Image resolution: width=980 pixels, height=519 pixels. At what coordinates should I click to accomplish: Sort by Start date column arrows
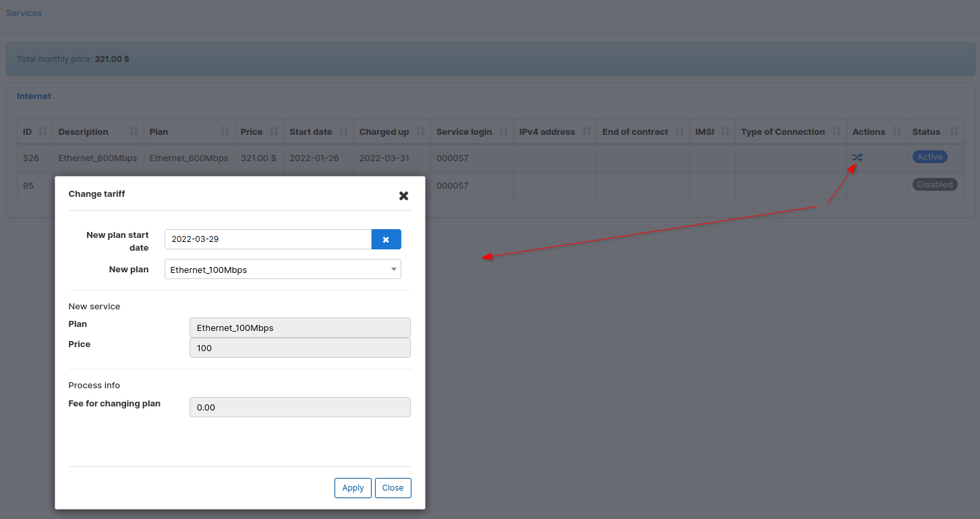tap(343, 131)
